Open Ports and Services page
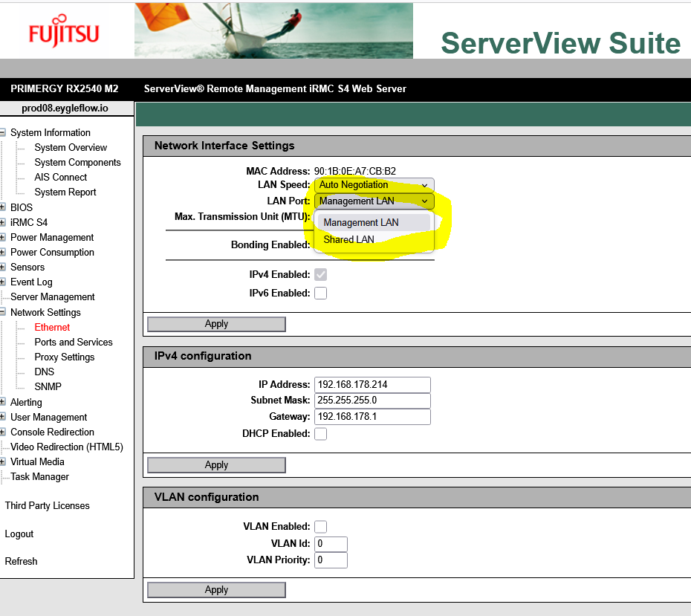Screen dimensions: 691x616 coord(74,342)
